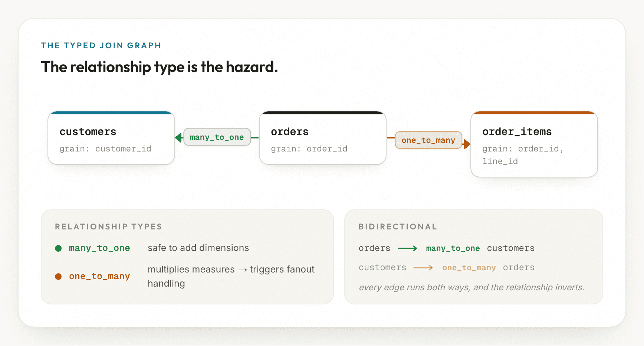Click 'grain: order_id, line_id' in order_items card

coord(523,155)
